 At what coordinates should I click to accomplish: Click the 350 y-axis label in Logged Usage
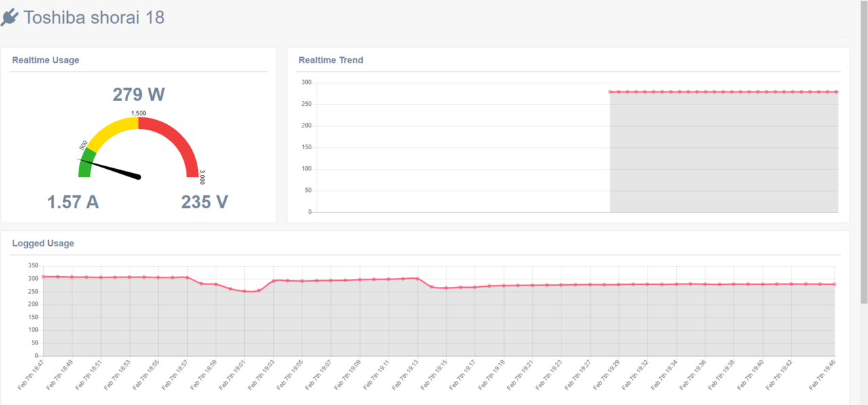pyautogui.click(x=35, y=266)
